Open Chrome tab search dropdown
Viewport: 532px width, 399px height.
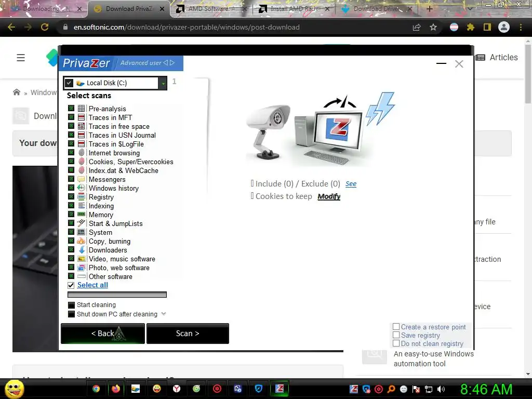point(470,9)
